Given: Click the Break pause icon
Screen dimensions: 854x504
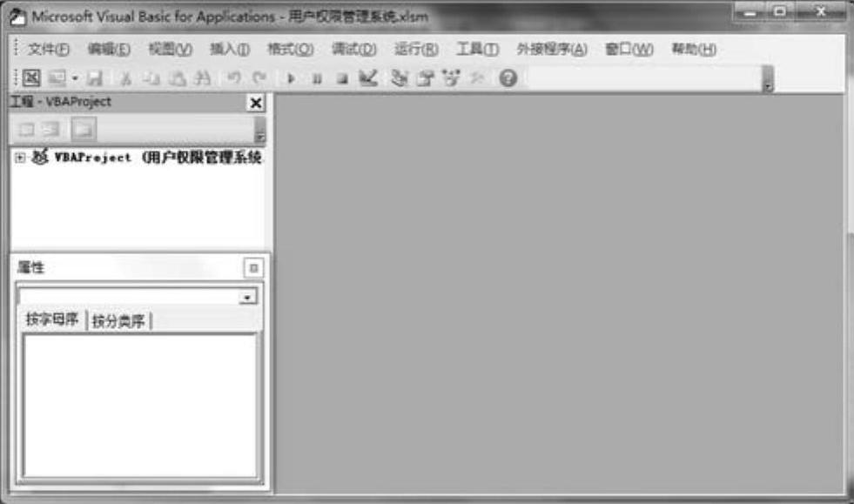Looking at the screenshot, I should [316, 79].
